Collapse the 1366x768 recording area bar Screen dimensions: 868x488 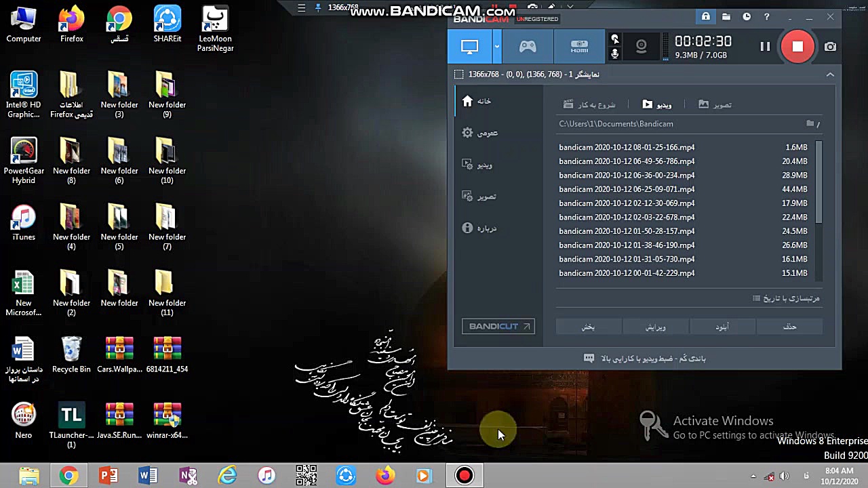pyautogui.click(x=830, y=75)
